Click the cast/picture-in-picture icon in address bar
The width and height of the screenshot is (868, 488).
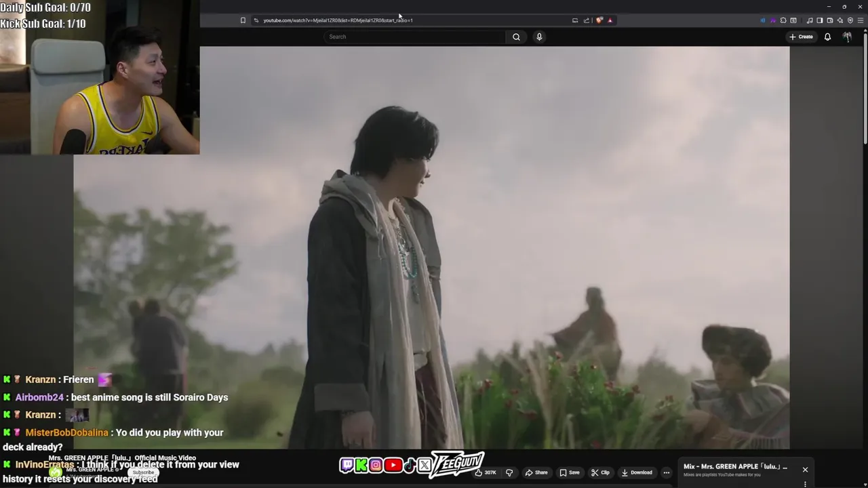coord(575,20)
